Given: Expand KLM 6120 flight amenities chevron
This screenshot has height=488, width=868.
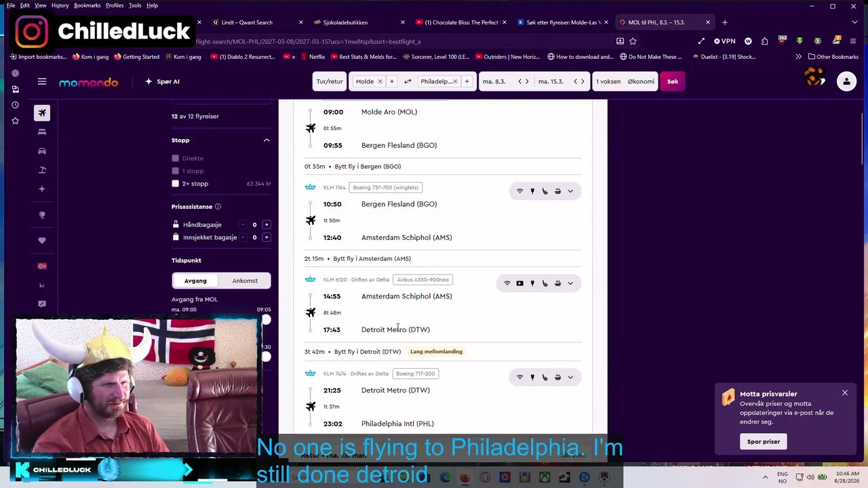Looking at the screenshot, I should tap(570, 283).
